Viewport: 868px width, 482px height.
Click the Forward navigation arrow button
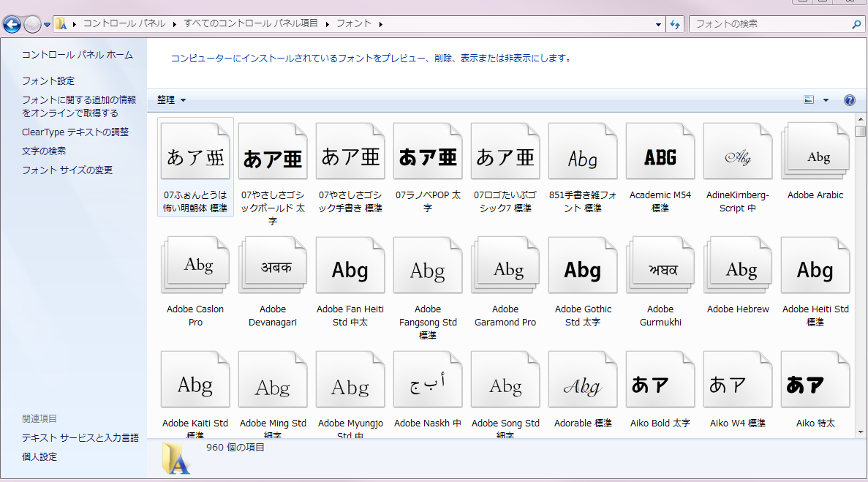[32, 24]
